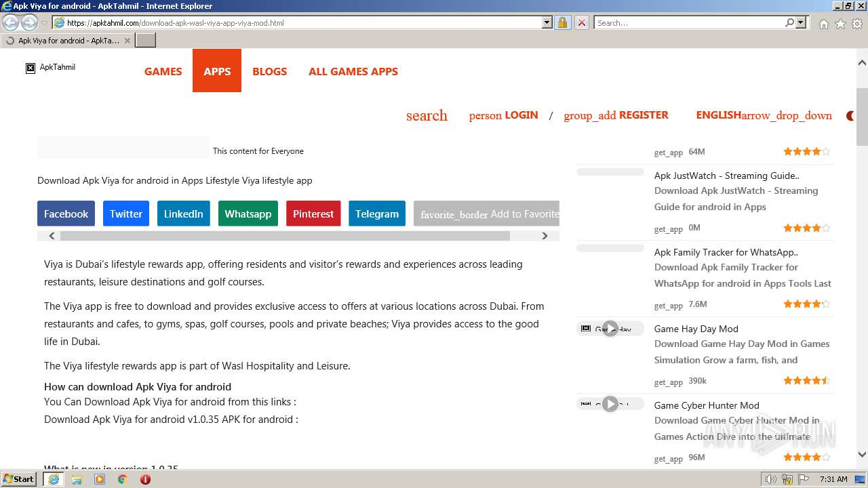Click Add to Favorite button

pyautogui.click(x=487, y=213)
